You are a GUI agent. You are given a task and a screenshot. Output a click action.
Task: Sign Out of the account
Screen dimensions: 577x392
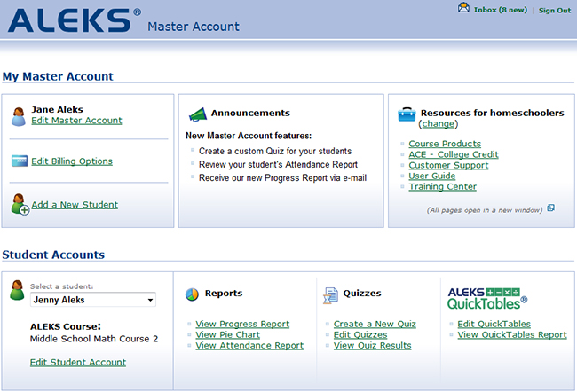click(x=555, y=11)
